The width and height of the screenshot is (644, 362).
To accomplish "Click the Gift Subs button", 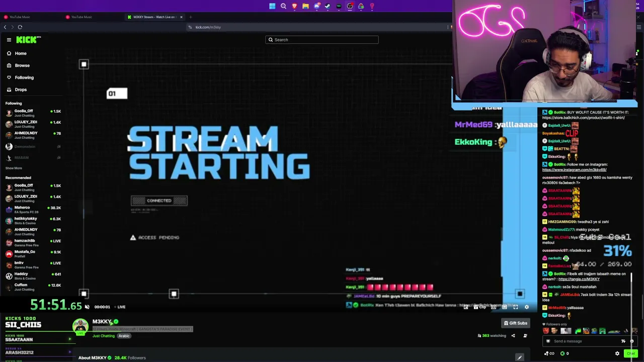I will pyautogui.click(x=516, y=323).
